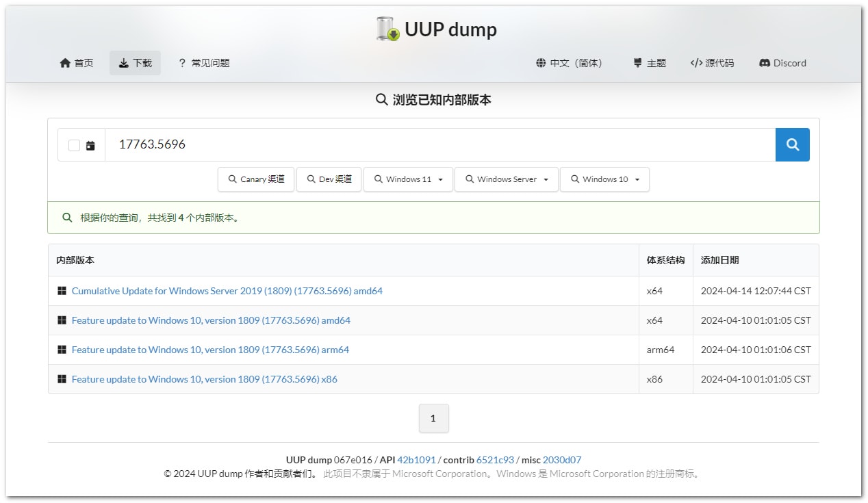Image resolution: width=868 pixels, height=503 pixels.
Task: Click the calendar icon beside search checkbox
Action: [90, 145]
